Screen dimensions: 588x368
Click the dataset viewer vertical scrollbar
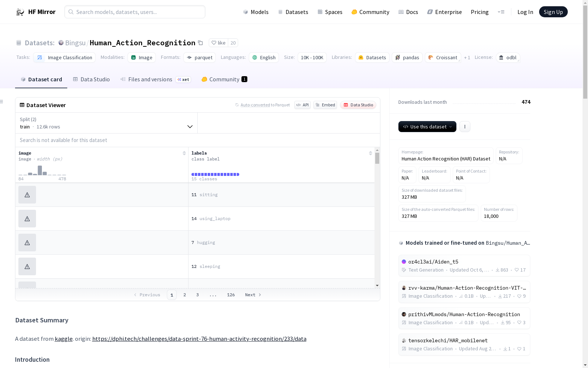pos(377,158)
